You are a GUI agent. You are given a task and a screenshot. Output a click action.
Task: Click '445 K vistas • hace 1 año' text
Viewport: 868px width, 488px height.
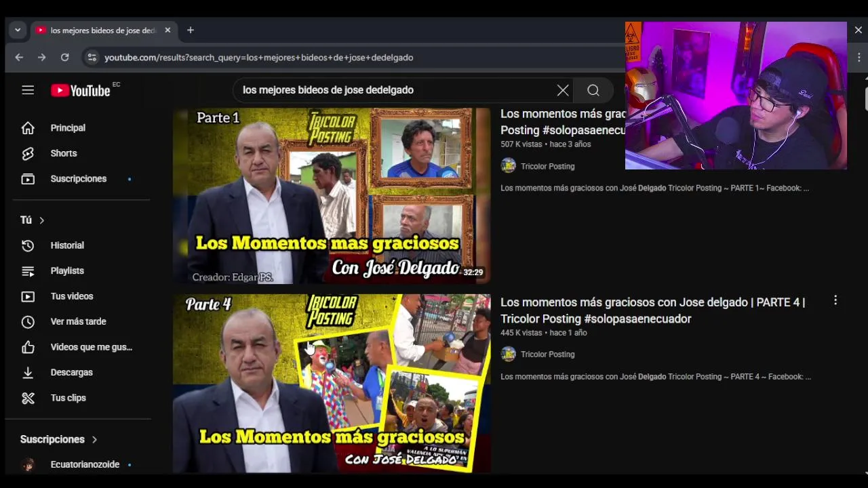[543, 333]
